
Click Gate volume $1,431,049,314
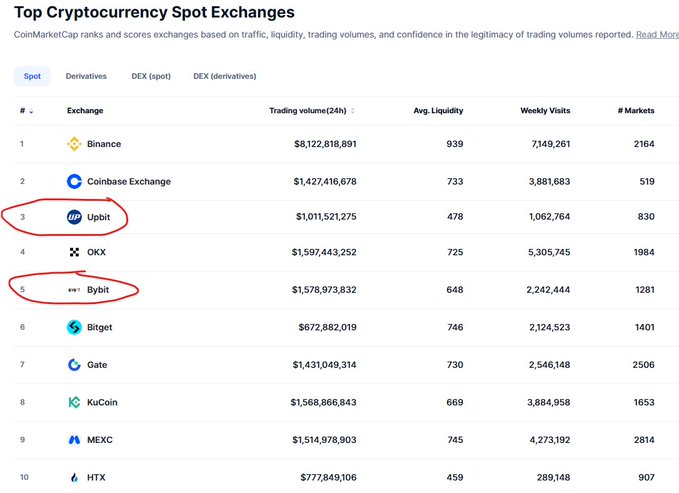325,365
